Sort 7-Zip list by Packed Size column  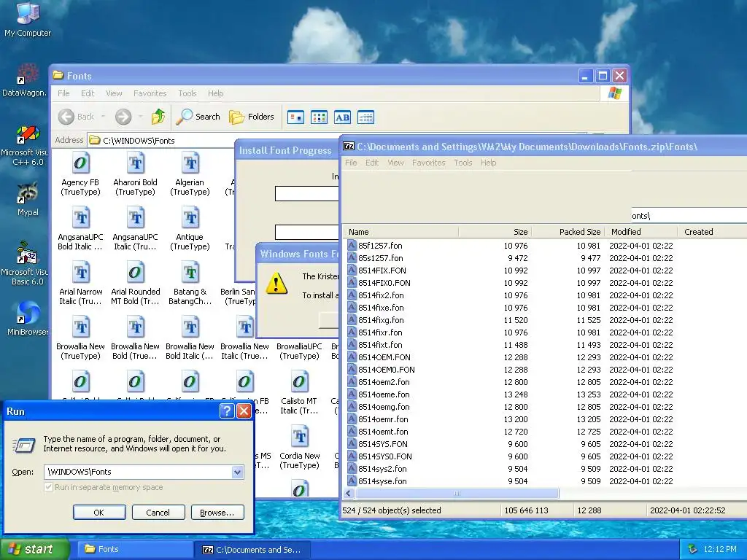[568, 232]
